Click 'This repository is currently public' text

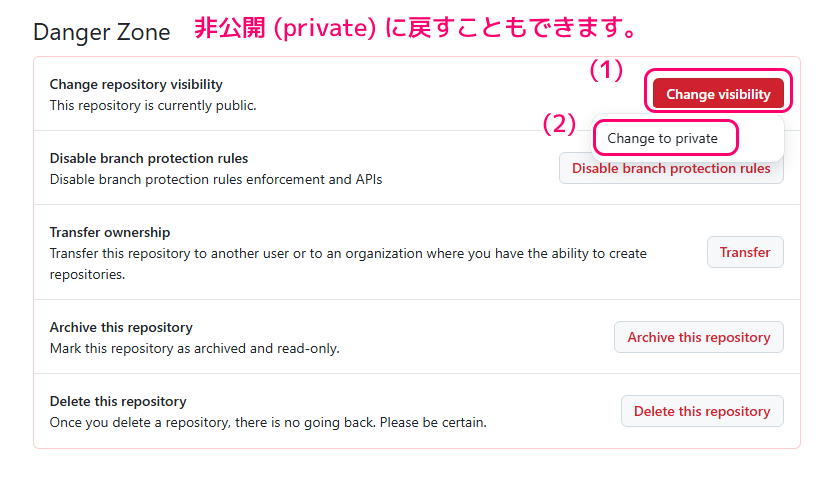[x=153, y=105]
